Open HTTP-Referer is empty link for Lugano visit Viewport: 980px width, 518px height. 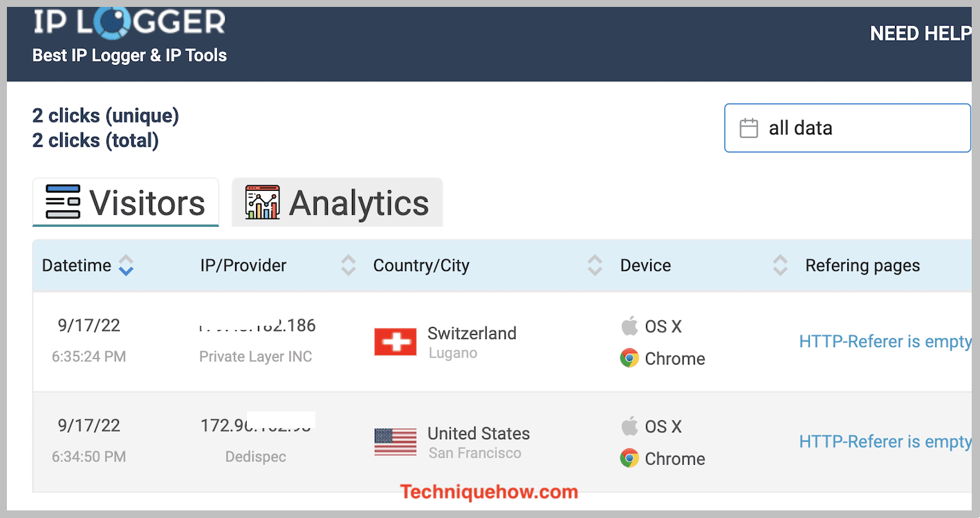(885, 342)
